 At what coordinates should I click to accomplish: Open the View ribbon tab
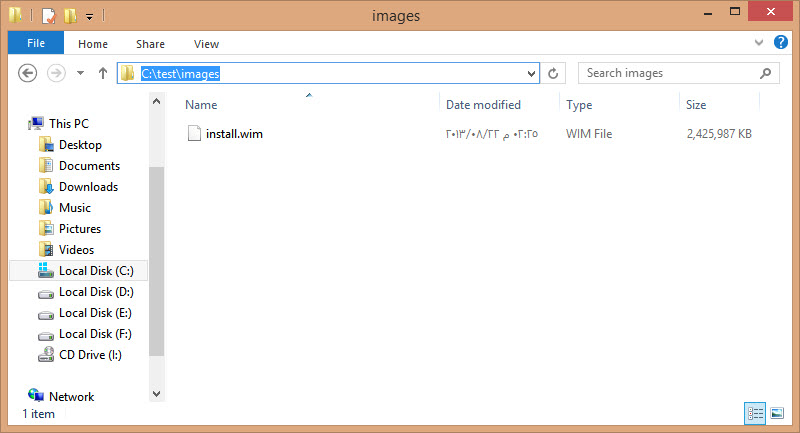[x=207, y=44]
